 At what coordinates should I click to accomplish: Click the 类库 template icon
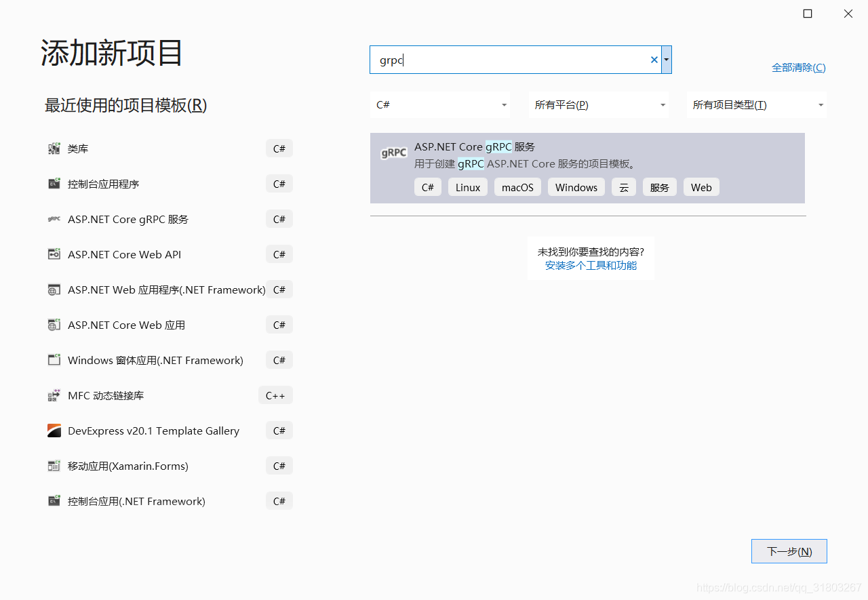(54, 148)
